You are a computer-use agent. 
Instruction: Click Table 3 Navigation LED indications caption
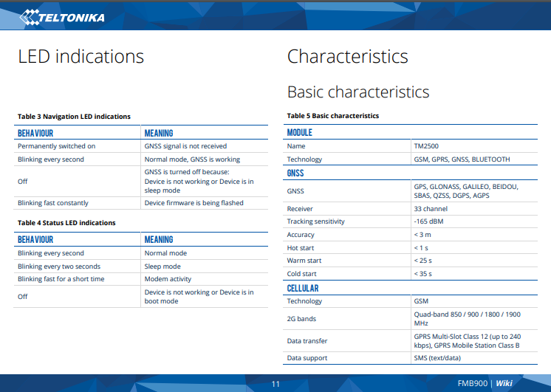click(x=74, y=117)
